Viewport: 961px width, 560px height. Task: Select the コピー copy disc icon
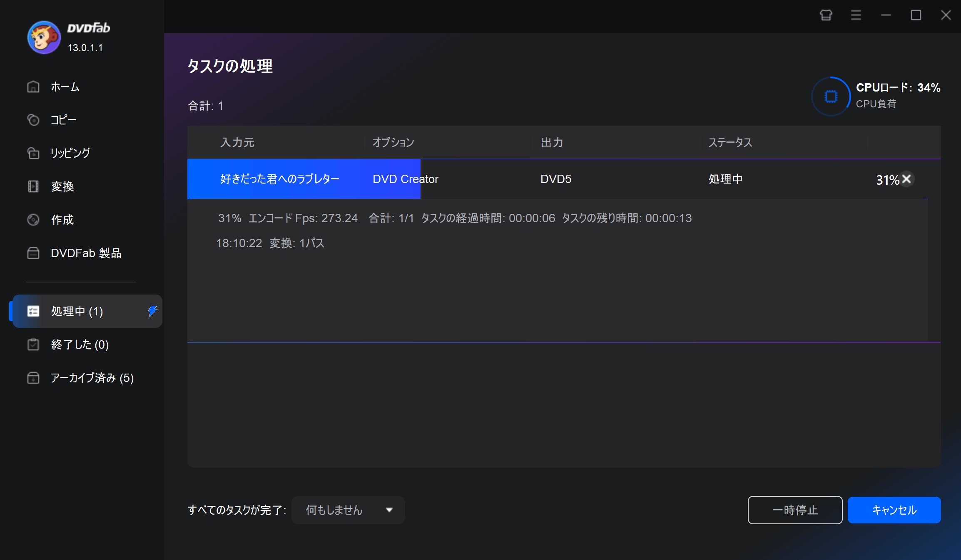coord(33,120)
